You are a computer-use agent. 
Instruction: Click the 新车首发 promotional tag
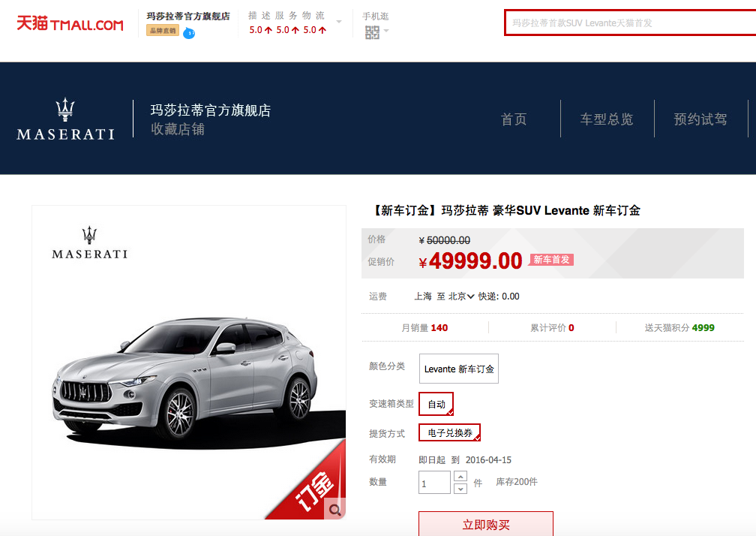(552, 260)
